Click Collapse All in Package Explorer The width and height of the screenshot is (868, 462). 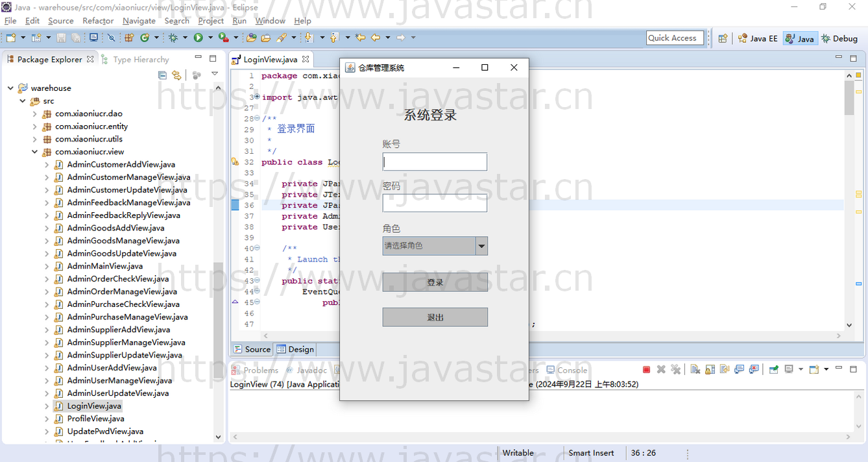pyautogui.click(x=162, y=75)
